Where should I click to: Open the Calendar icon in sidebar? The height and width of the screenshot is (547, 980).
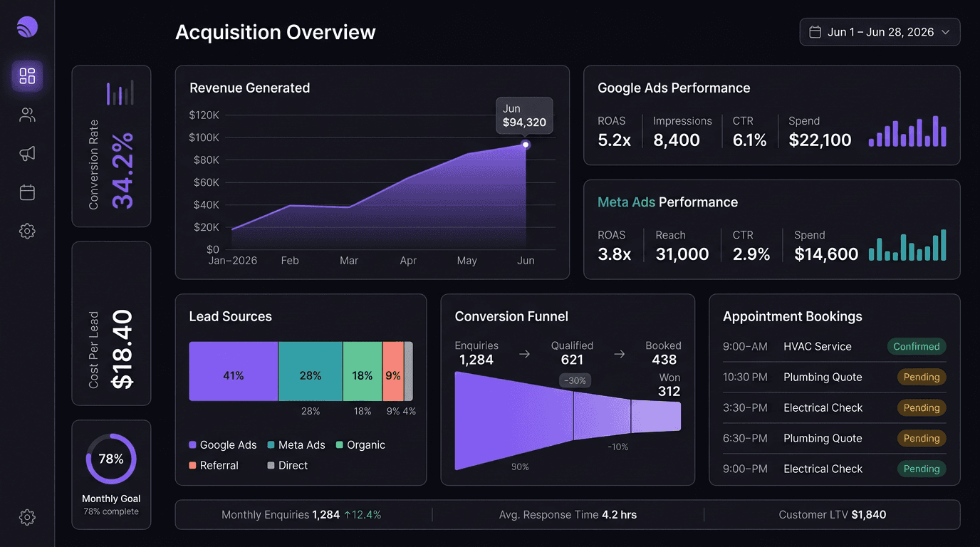(27, 192)
